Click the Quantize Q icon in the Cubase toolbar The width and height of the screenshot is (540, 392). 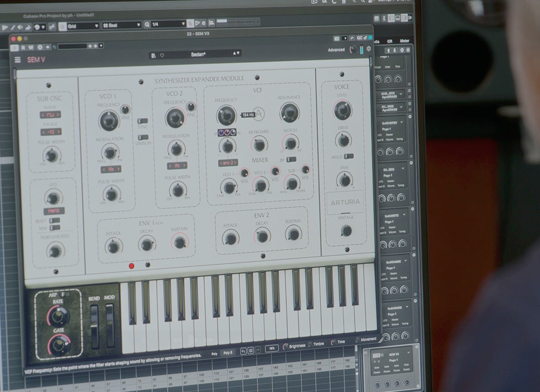[x=147, y=24]
